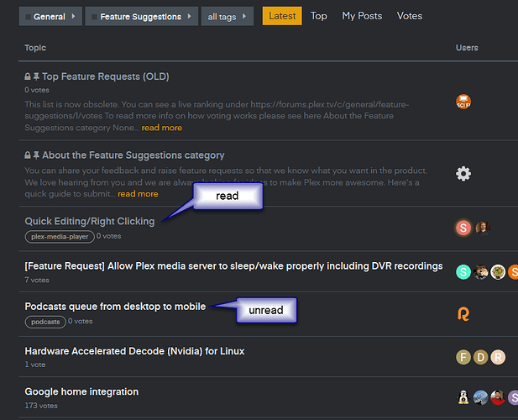The width and height of the screenshot is (518, 420).
Task: Open Hardware Accelerated Decode (Nvidia) for Linux
Action: (x=134, y=351)
